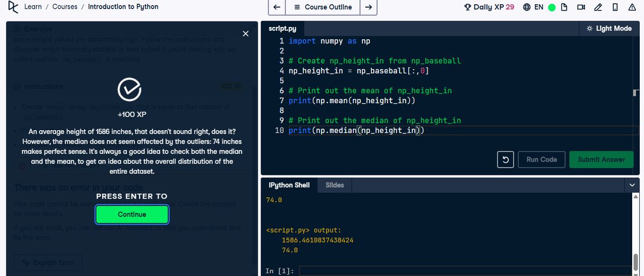This screenshot has height=276, width=644.
Task: Switch to the Slides tab
Action: tap(334, 185)
